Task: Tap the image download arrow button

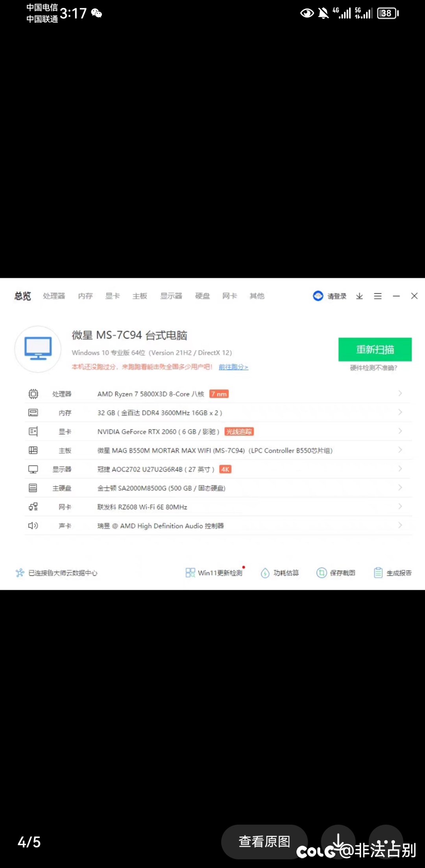Action: pyautogui.click(x=338, y=842)
